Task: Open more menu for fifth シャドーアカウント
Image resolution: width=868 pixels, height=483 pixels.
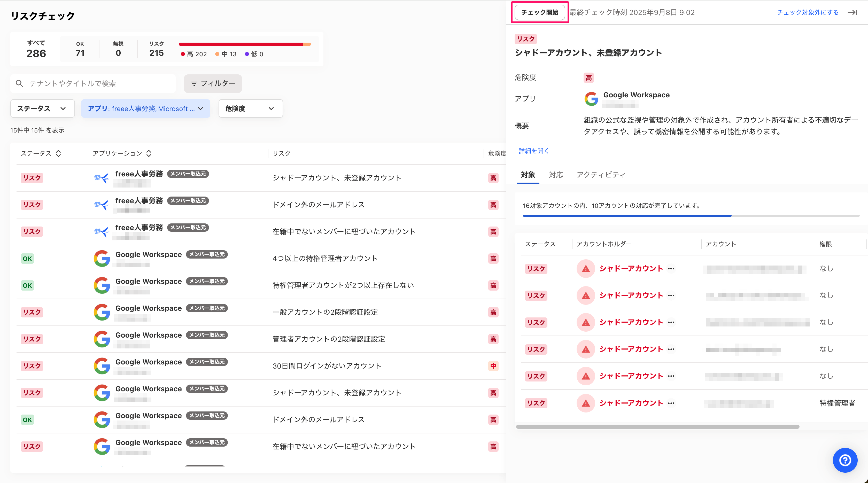Action: coord(671,376)
